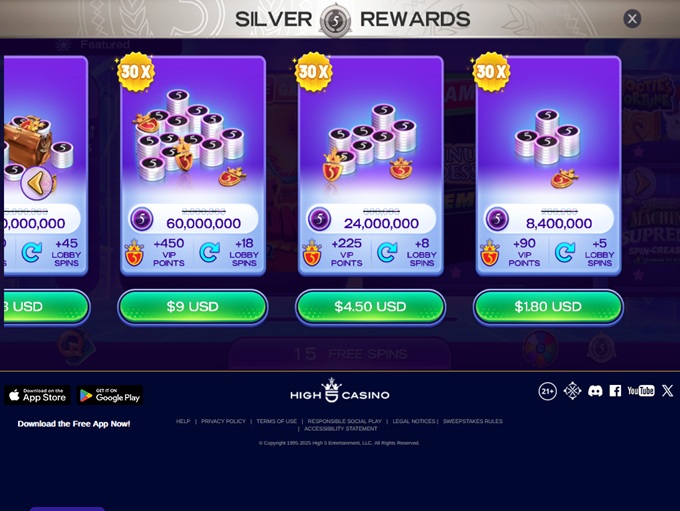Open the Accessibility Statement link
The image size is (680, 511).
(x=340, y=429)
